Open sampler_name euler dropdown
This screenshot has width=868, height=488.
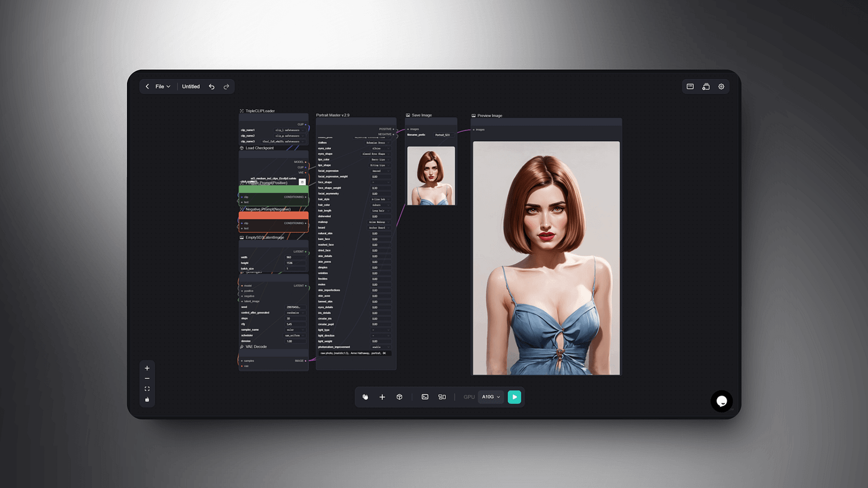pos(296,330)
